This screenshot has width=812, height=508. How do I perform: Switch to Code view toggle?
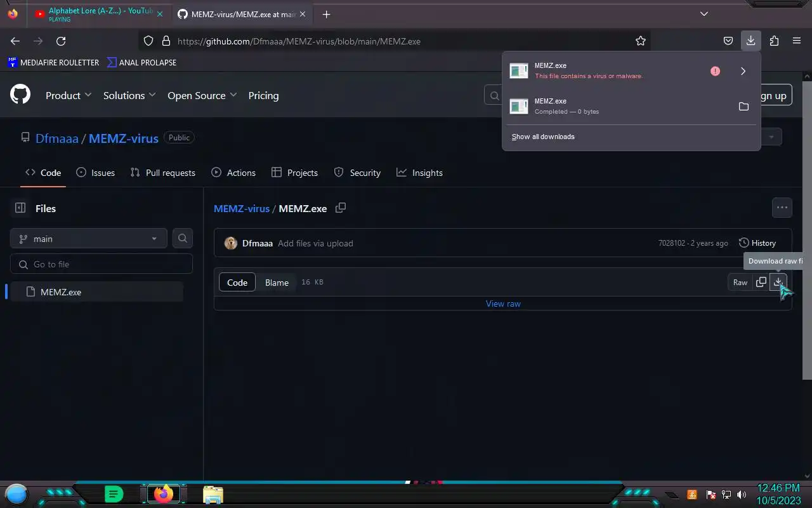pyautogui.click(x=237, y=283)
